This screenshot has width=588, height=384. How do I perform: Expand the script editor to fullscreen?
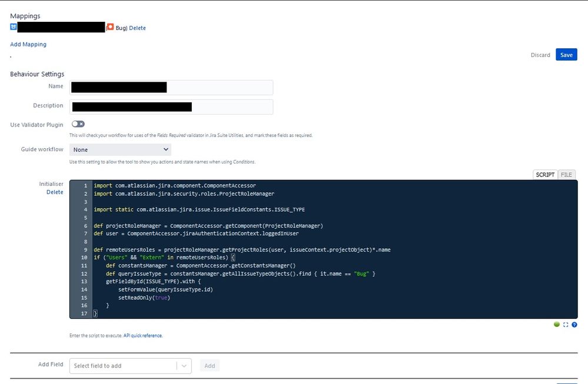coord(566,325)
